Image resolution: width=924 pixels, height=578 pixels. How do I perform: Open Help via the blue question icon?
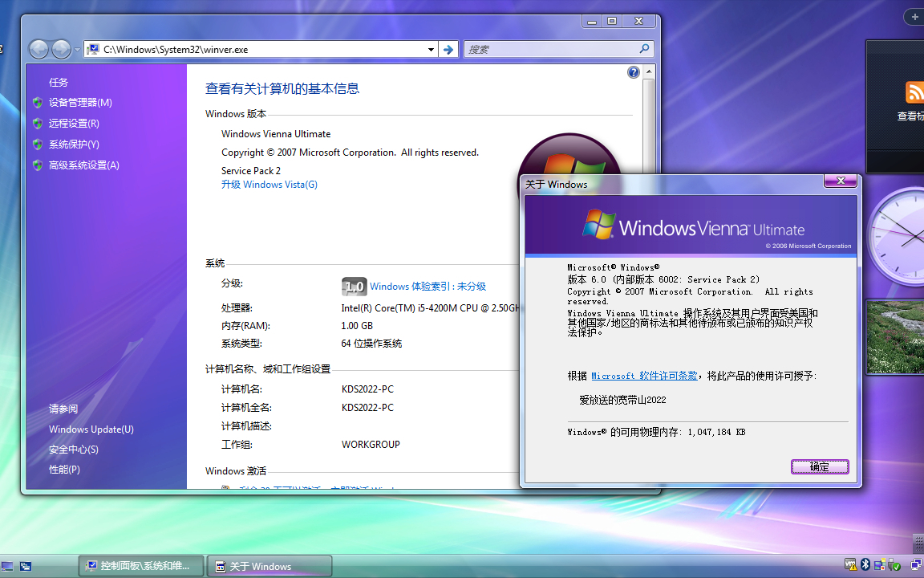[x=634, y=72]
